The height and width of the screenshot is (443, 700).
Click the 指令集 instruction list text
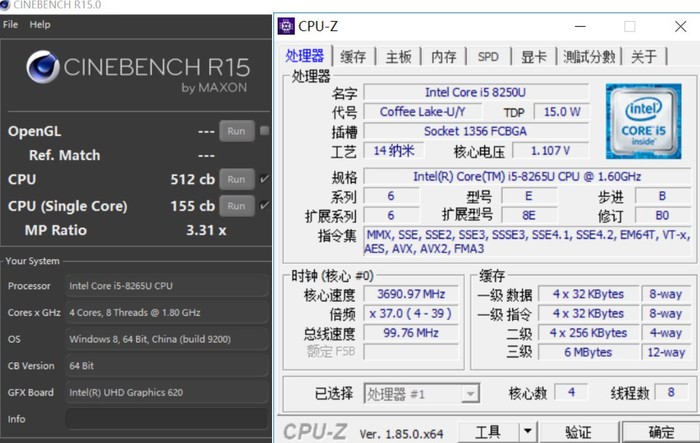(527, 241)
